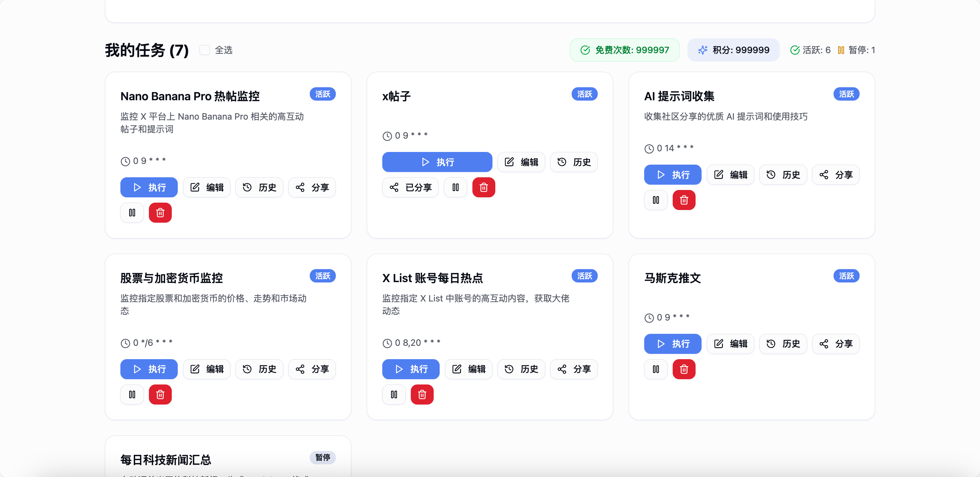Edit the X List 账号每日热点 task

tap(468, 369)
